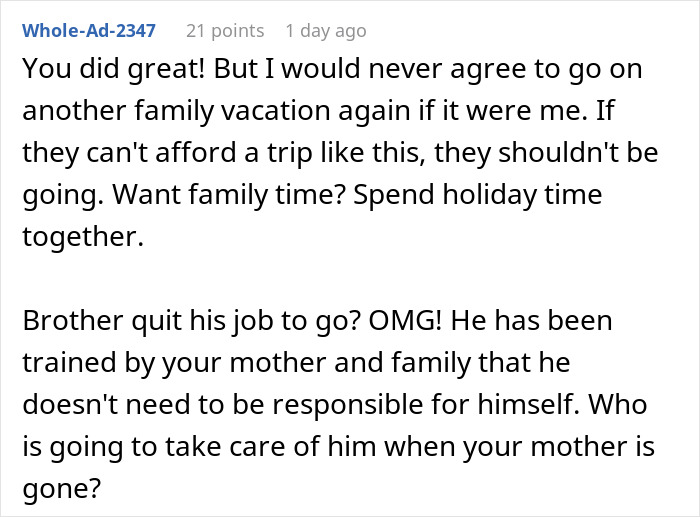700x517 pixels.
Task: Open the Whole-Ad-2347 user profile
Action: 89,31
